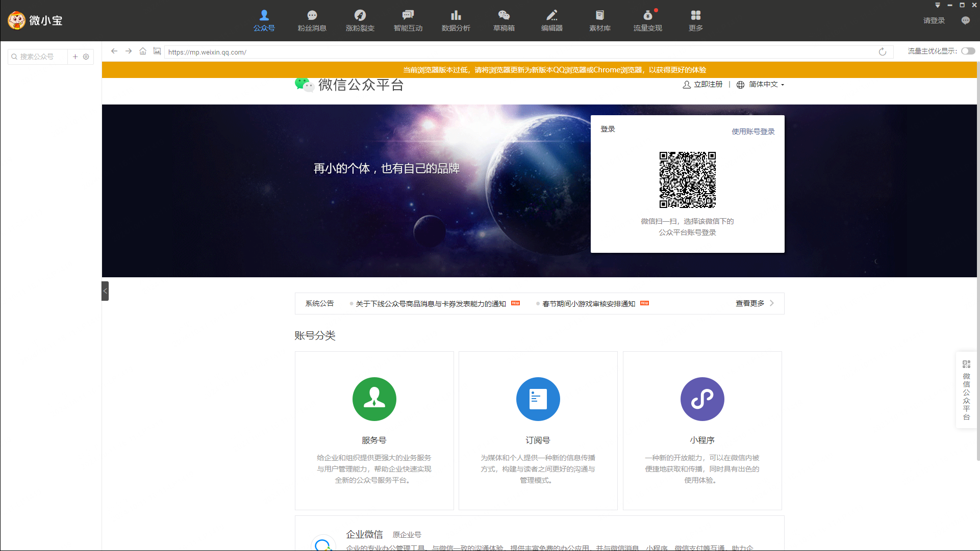
Task: Click the globe icon beside 简体中文
Action: [740, 85]
